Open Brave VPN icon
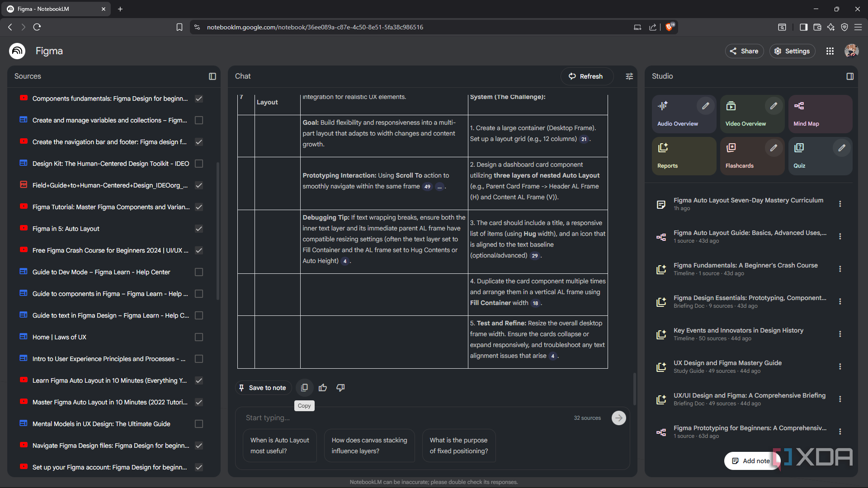Screen dimensions: 868x488 point(844,27)
